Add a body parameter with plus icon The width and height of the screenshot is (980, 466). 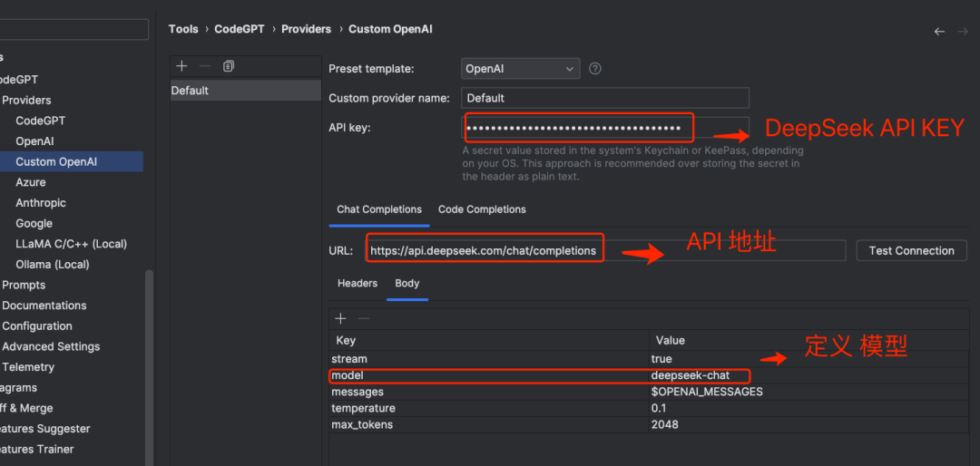click(340, 319)
